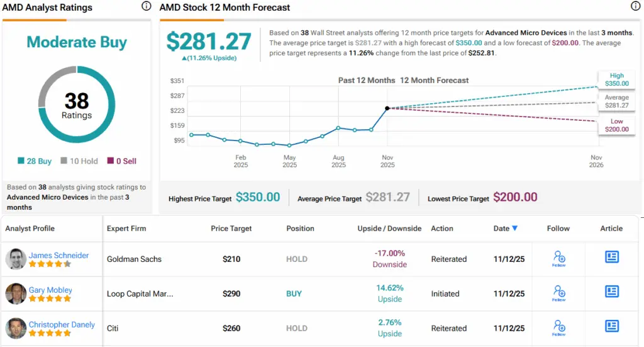
Task: Open James Schneider analyst profile
Action: point(58,255)
